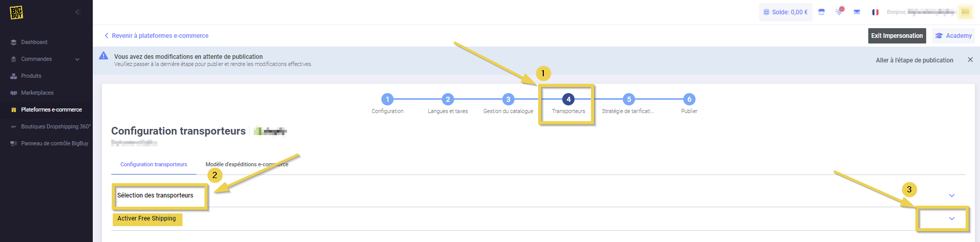Screen dimensions: 980x242
Task: Open Marketplaces in the sidebar
Action: tap(37, 93)
